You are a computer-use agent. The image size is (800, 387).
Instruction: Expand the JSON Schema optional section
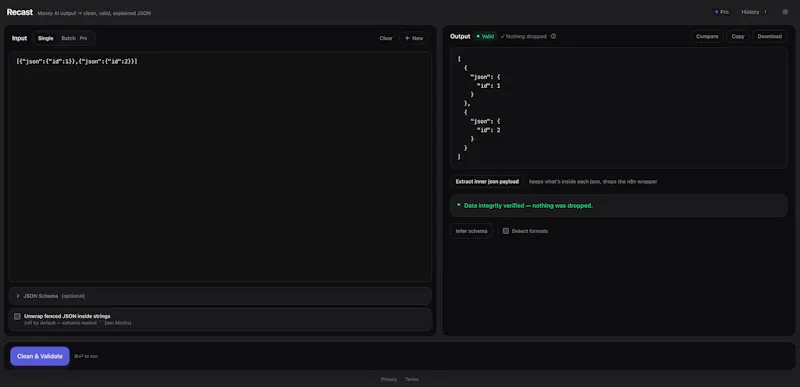click(220, 296)
